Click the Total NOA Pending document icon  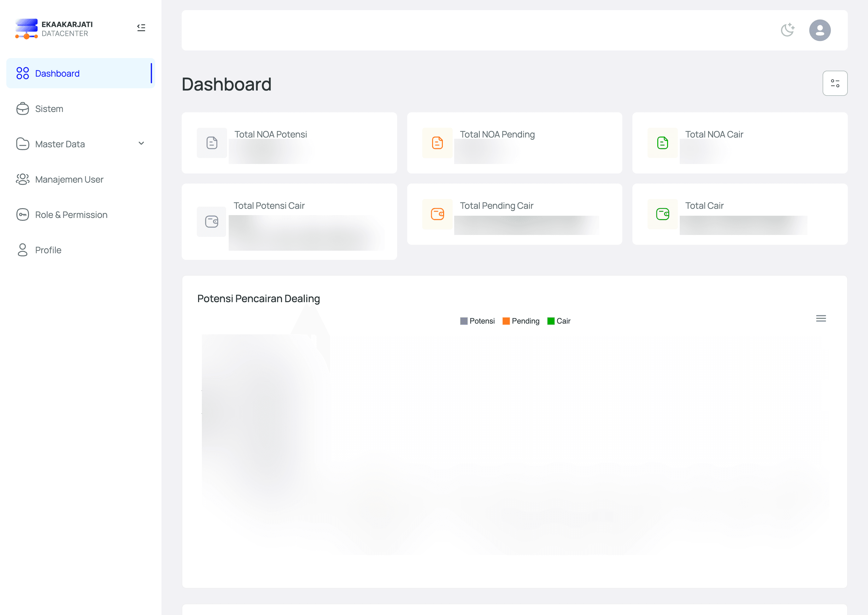point(437,143)
